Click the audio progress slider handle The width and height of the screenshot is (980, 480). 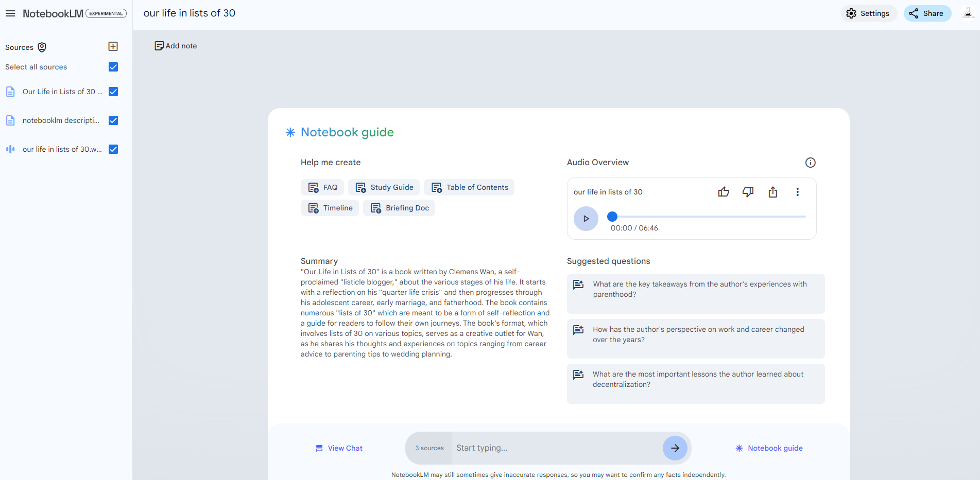pyautogui.click(x=612, y=217)
